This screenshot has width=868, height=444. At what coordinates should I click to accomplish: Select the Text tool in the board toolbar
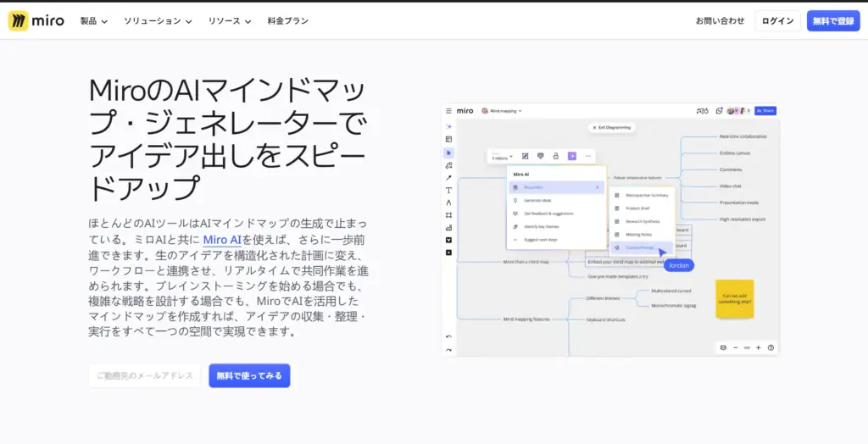tap(448, 191)
